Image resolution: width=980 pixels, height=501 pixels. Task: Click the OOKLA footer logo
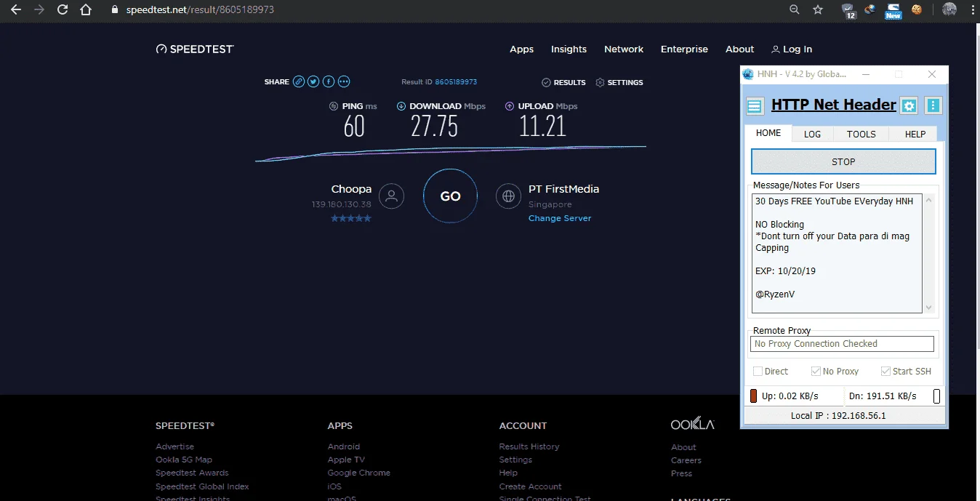click(x=692, y=425)
